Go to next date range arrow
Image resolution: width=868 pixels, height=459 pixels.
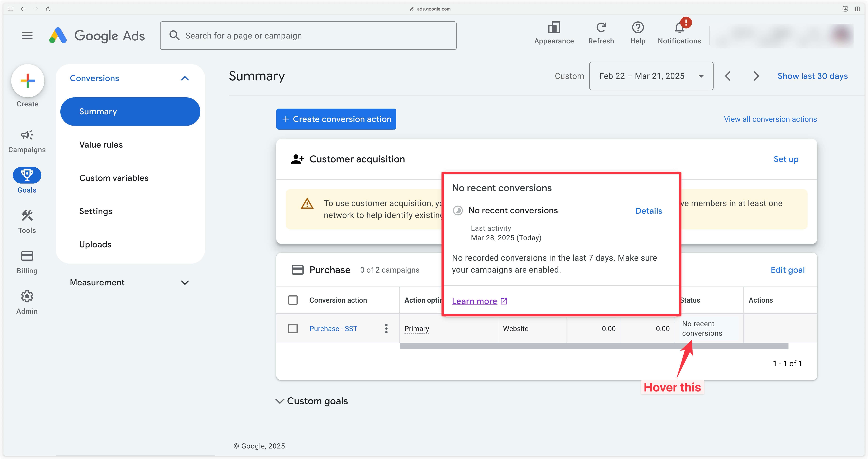(x=756, y=76)
